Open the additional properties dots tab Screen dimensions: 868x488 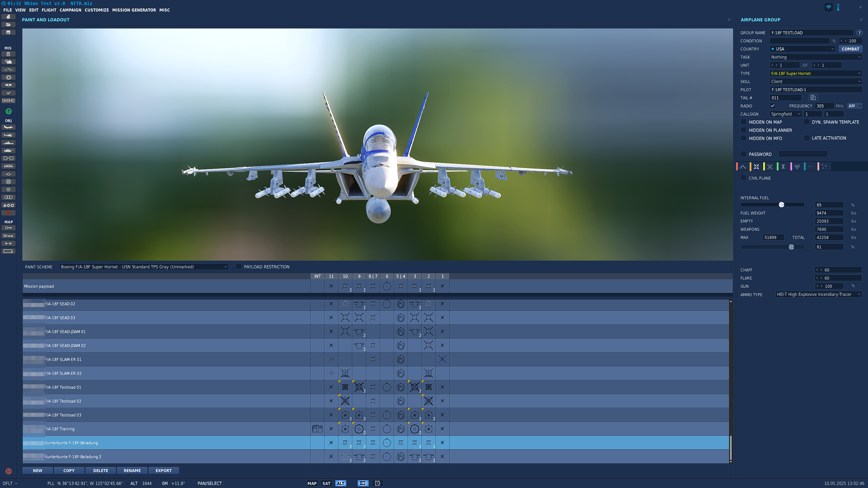(x=810, y=166)
